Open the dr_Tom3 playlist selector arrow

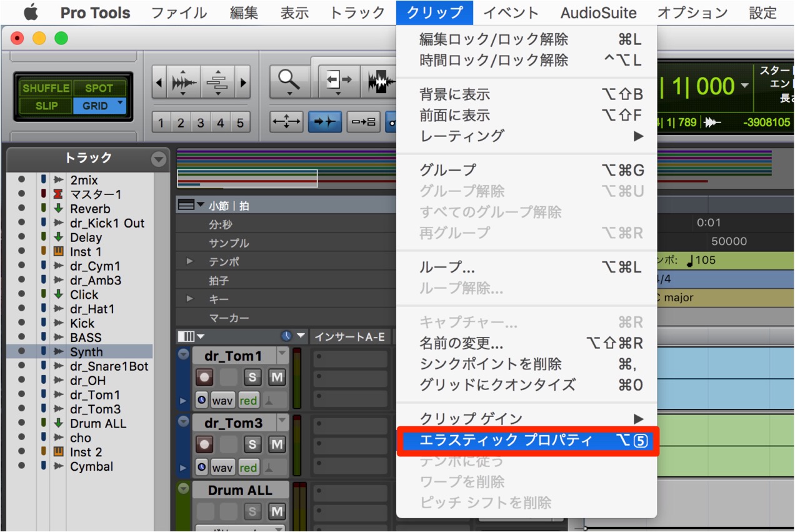[x=283, y=423]
